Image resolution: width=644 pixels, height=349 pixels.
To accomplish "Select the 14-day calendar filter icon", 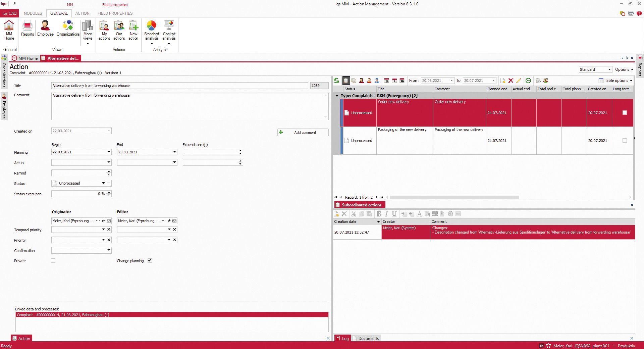I will 402,81.
